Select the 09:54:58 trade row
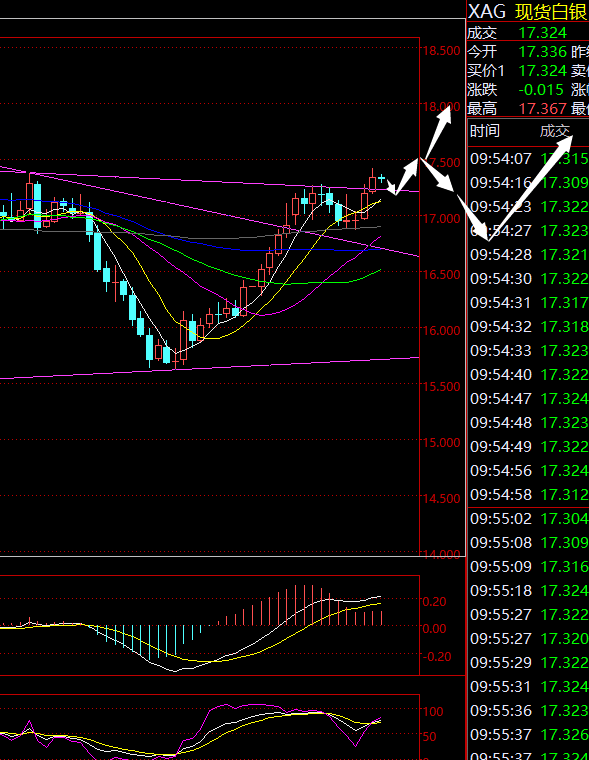Image resolution: width=589 pixels, height=760 pixels. (529, 495)
